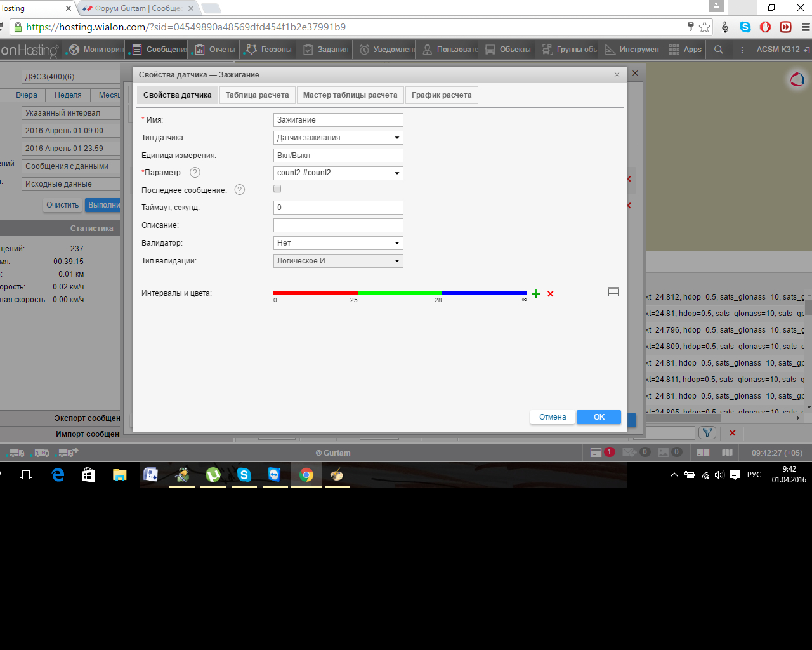812x650 pixels.
Task: Open the intervals table grid icon
Action: tap(613, 292)
